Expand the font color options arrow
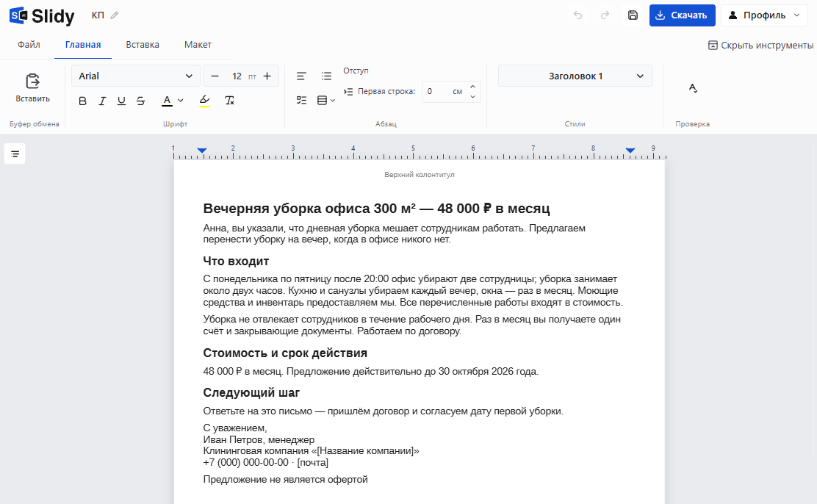The height and width of the screenshot is (504, 817). [x=180, y=101]
